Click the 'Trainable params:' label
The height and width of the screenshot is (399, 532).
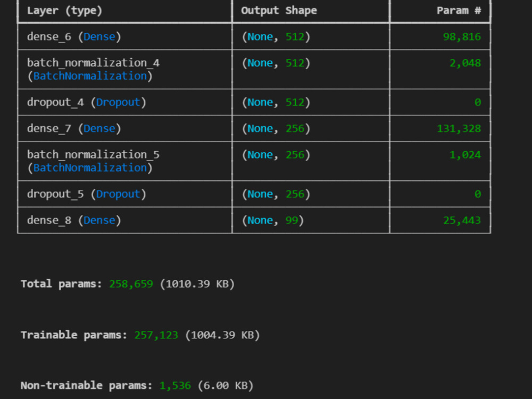[x=74, y=335]
